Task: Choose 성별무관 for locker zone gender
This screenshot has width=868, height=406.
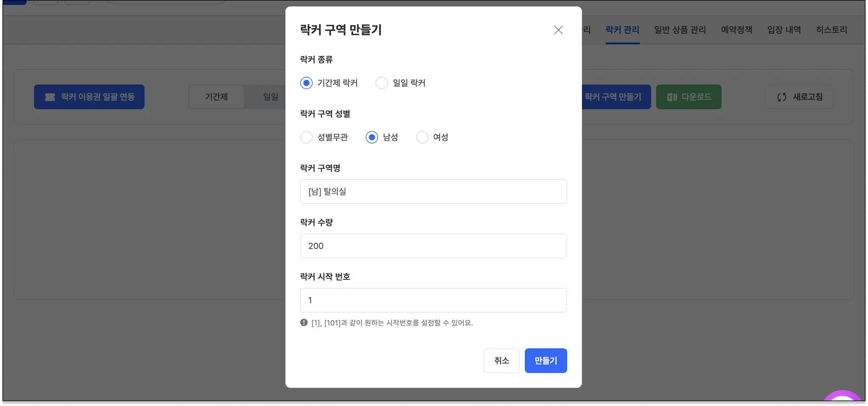Action: (x=306, y=137)
